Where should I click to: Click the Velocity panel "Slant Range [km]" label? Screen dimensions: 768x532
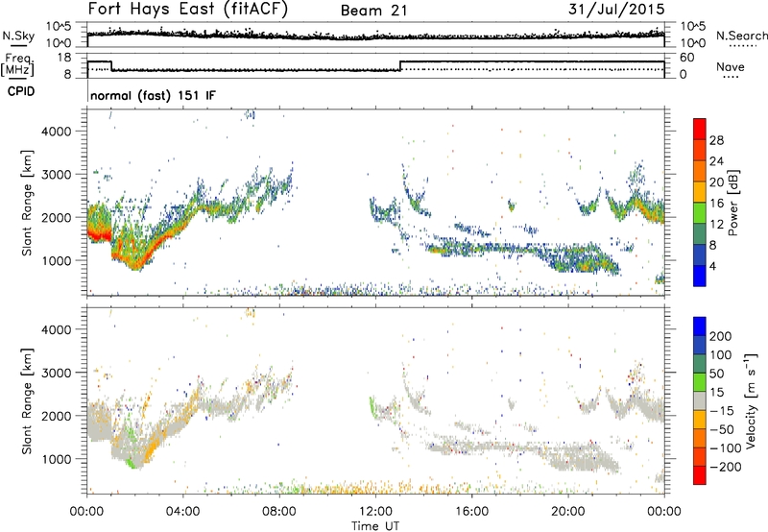27,400
